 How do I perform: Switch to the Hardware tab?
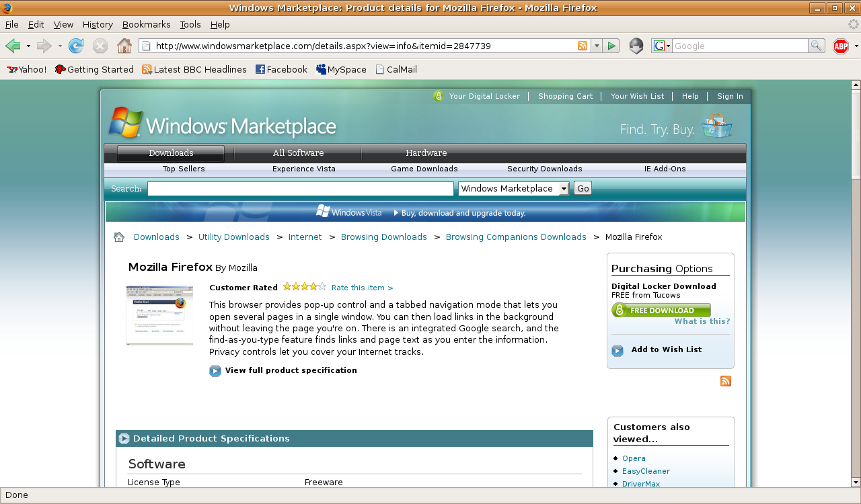[x=426, y=153]
